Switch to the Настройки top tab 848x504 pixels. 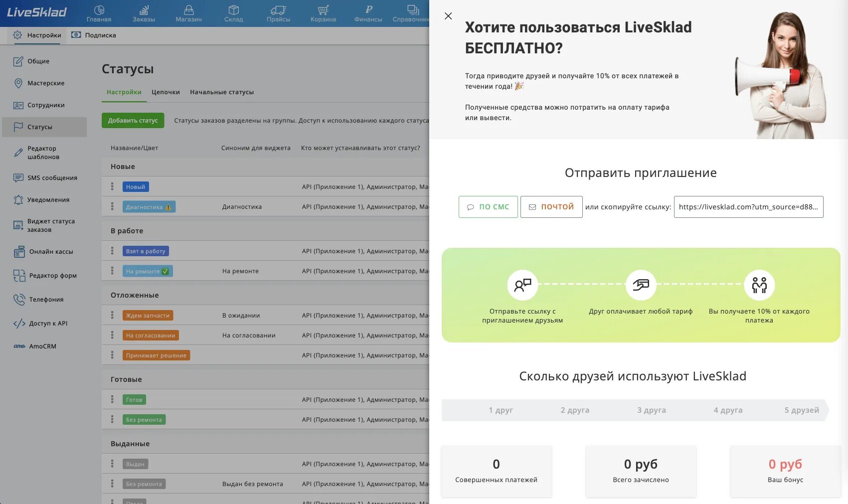pyautogui.click(x=37, y=35)
